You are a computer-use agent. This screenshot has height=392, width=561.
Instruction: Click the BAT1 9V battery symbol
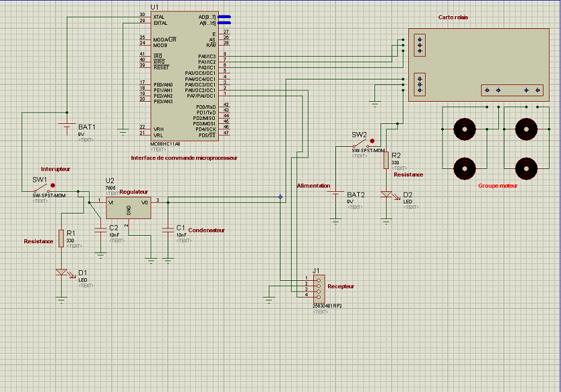[x=66, y=125]
